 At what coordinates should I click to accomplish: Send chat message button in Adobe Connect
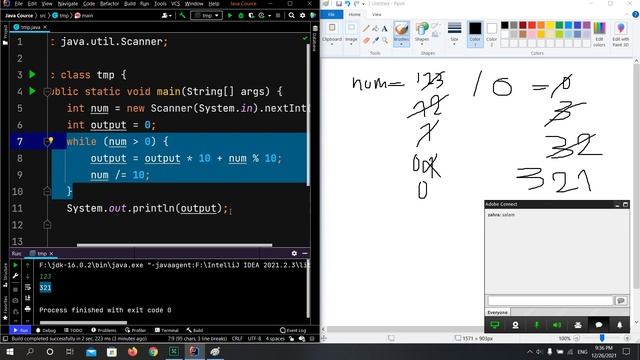[621, 301]
